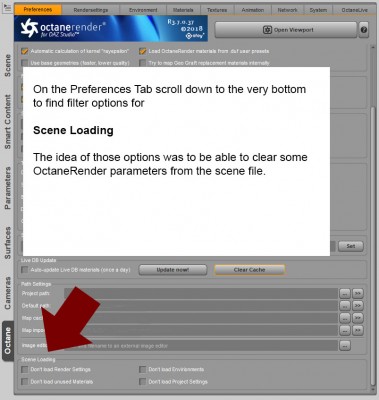Image resolution: width=379 pixels, height=400 pixels.
Task: Click scroll-down arrow at bottom of scrollbar
Action: pos(373,389)
